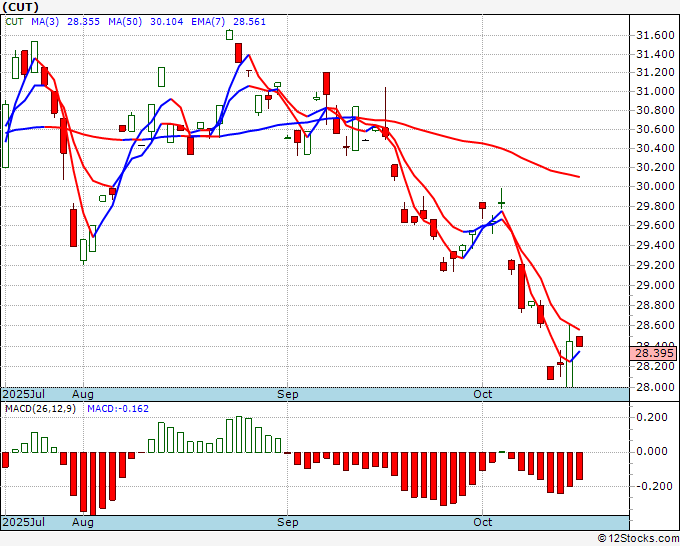Click the MA(50) legend label
The width and height of the screenshot is (680, 546).
tap(125, 22)
